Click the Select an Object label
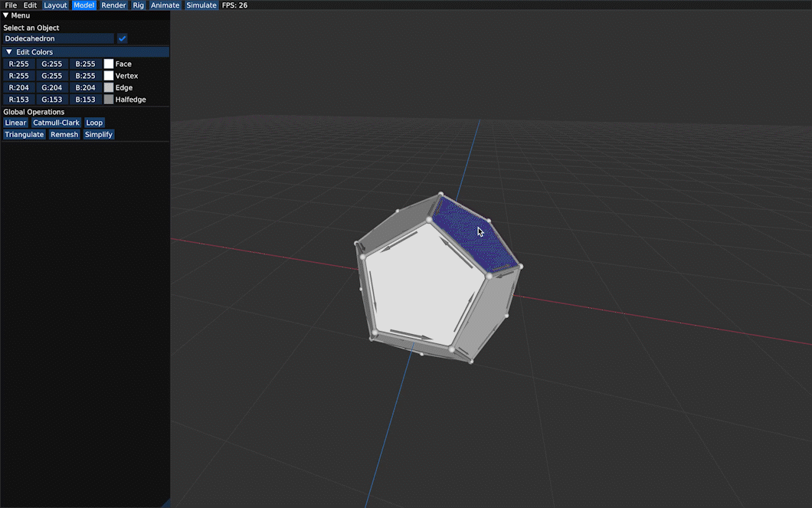 click(x=31, y=28)
